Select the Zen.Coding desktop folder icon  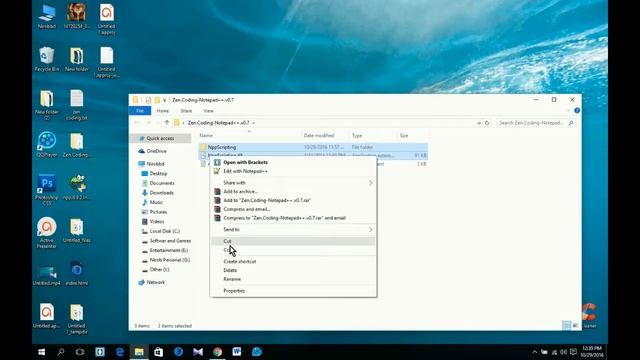click(x=76, y=145)
